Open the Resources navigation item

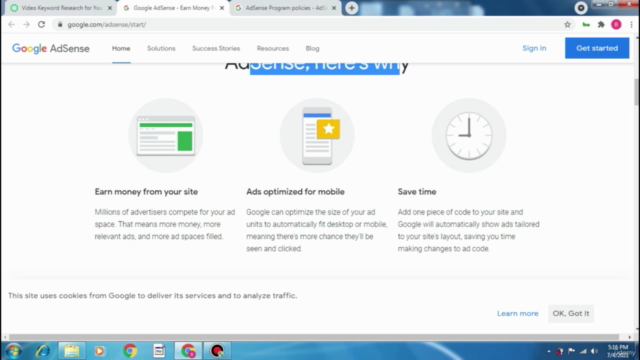click(x=273, y=48)
